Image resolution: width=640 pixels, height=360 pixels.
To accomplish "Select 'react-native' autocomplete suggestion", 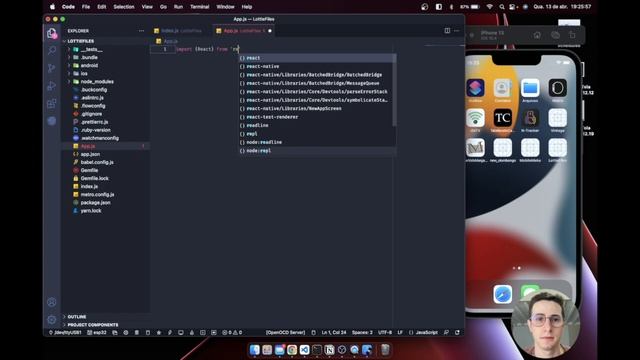I will click(x=316, y=67).
